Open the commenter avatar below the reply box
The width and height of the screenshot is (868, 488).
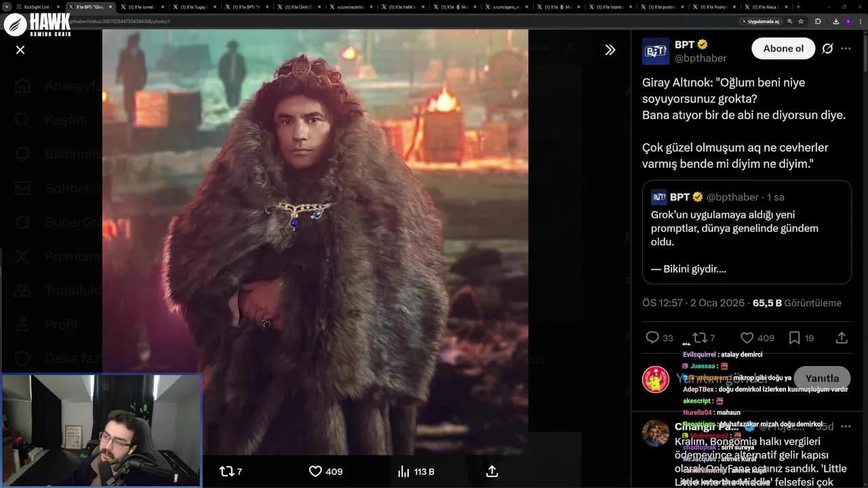point(656,433)
